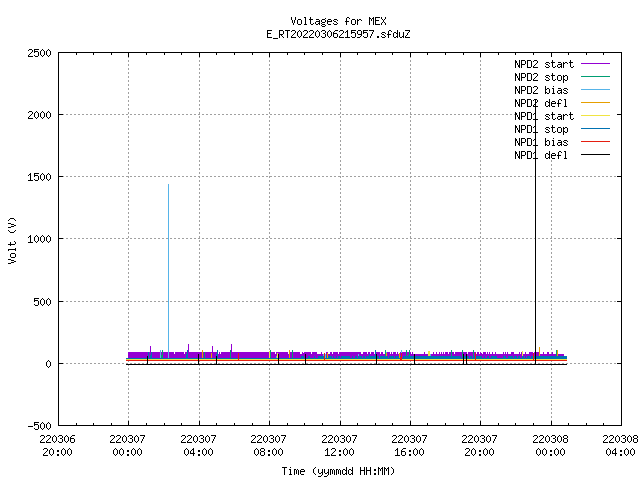Viewport: 640px width, 480px height.
Task: Click the red NPD1 bias legend line
Action: (596, 142)
